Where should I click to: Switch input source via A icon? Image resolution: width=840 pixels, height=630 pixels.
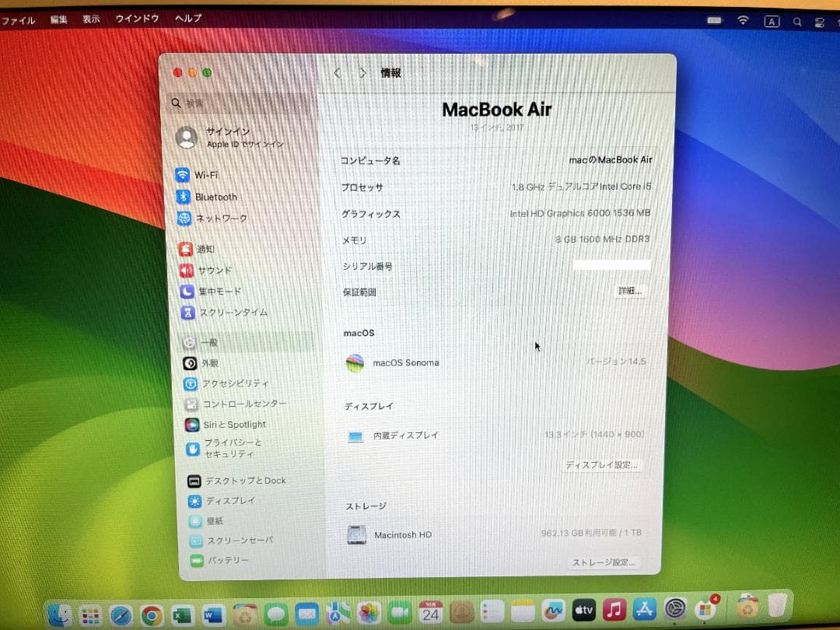pyautogui.click(x=772, y=22)
